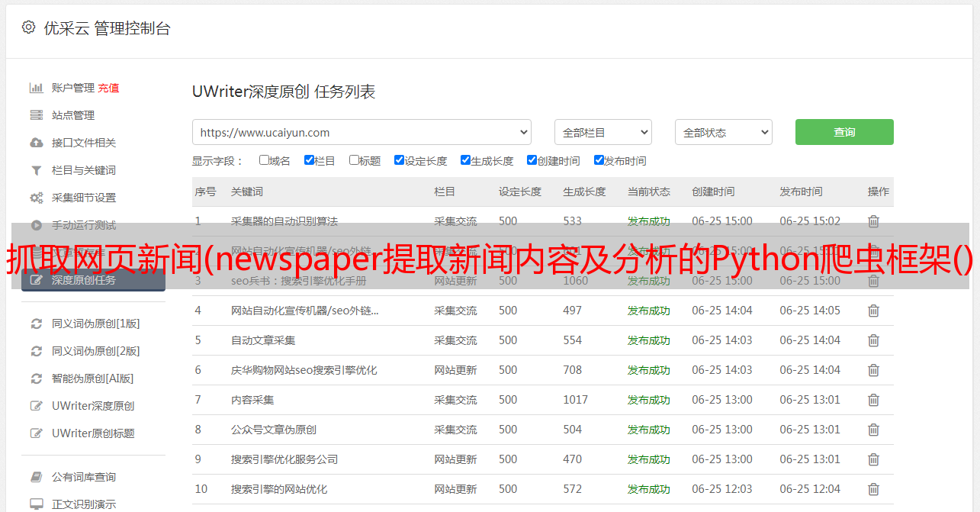Screen dimensions: 980x512
Task: Toggle the 标题 display checkbox
Action: pos(354,160)
